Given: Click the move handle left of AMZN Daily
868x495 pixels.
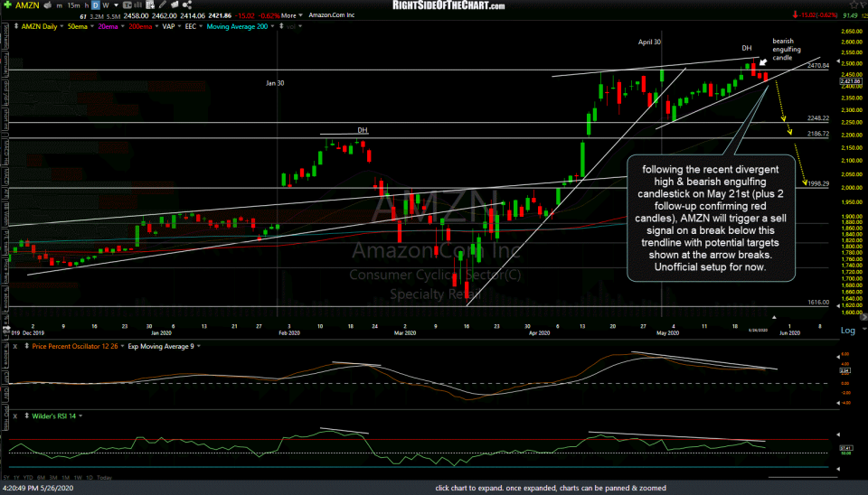Looking at the screenshot, I should click(16, 26).
